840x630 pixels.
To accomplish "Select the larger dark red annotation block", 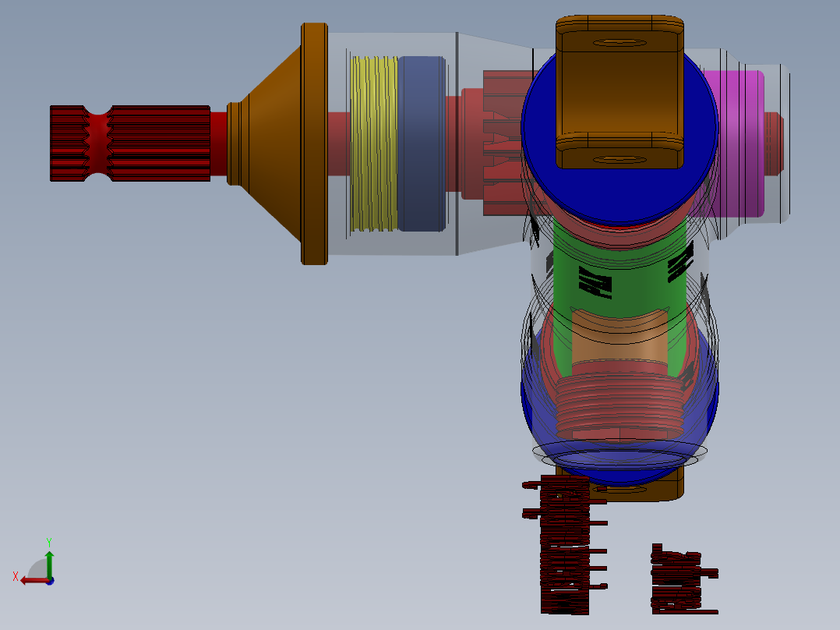I will coord(565,544).
